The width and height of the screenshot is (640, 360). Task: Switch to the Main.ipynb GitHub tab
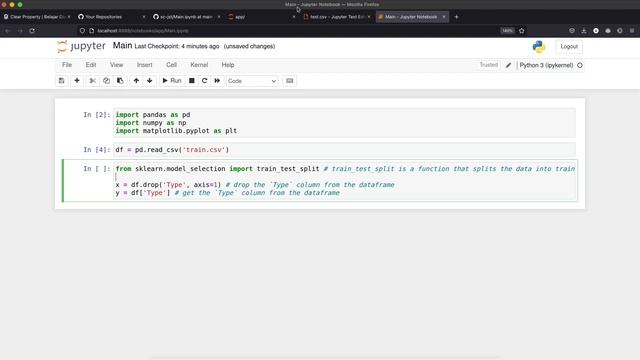(x=186, y=17)
